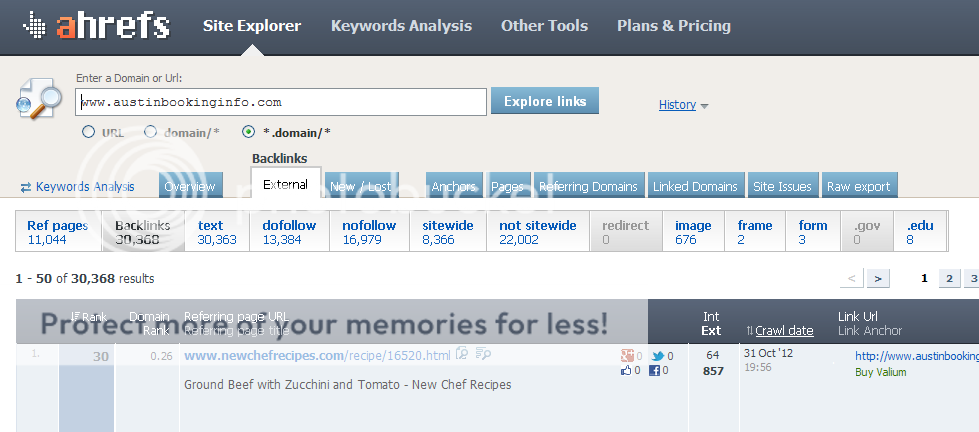The image size is (979, 432).
Task: Click the Facebook like thumbs-up icon
Action: tap(626, 370)
